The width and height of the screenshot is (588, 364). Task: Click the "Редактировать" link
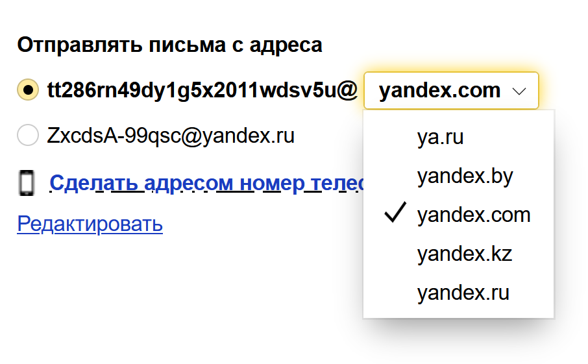(x=90, y=224)
